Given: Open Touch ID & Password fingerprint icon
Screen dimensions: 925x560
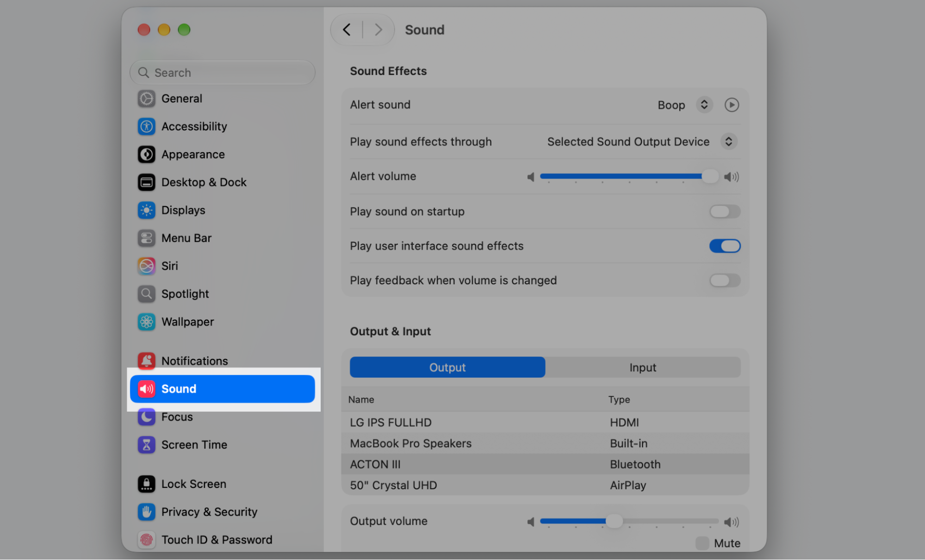Looking at the screenshot, I should coord(146,540).
